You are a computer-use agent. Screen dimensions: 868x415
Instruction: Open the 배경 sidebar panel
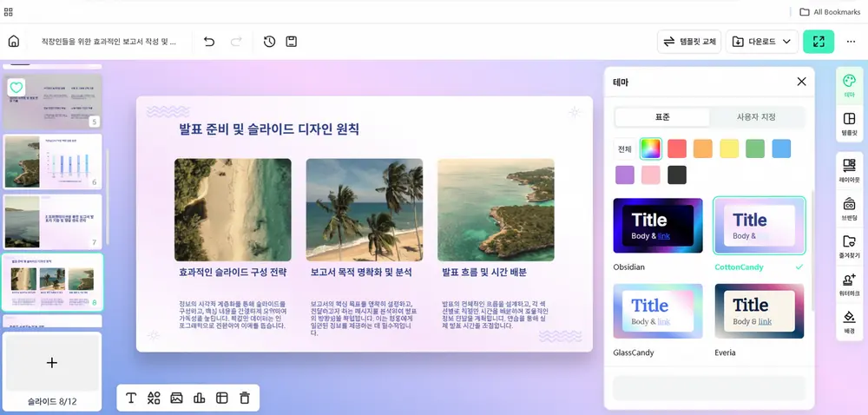pos(849,321)
